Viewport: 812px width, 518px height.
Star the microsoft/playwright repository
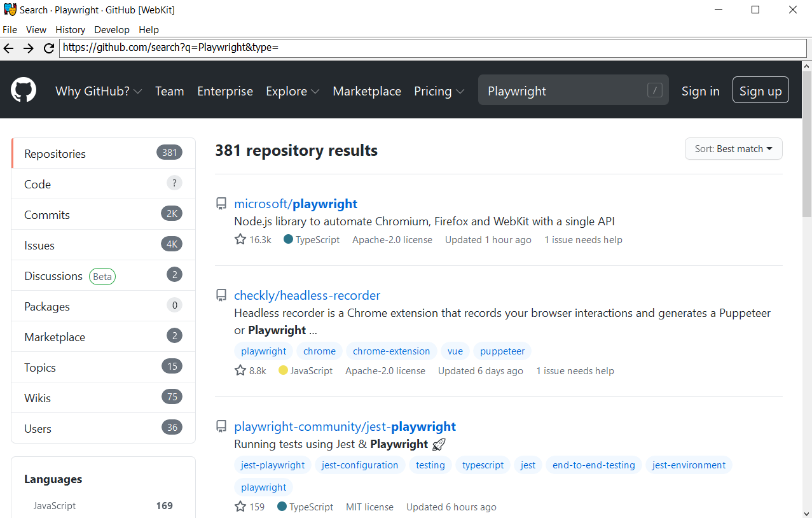(240, 239)
